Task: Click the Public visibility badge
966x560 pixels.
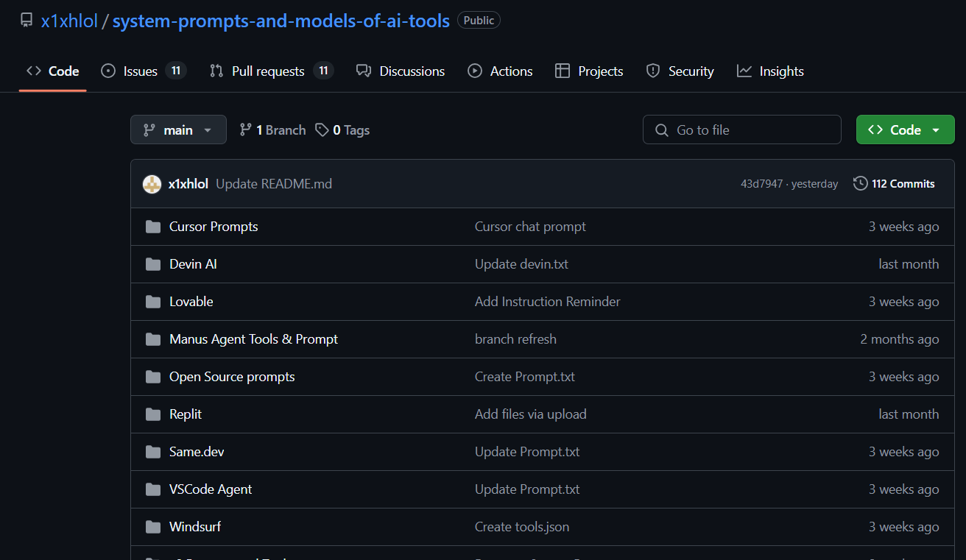Action: click(x=479, y=21)
